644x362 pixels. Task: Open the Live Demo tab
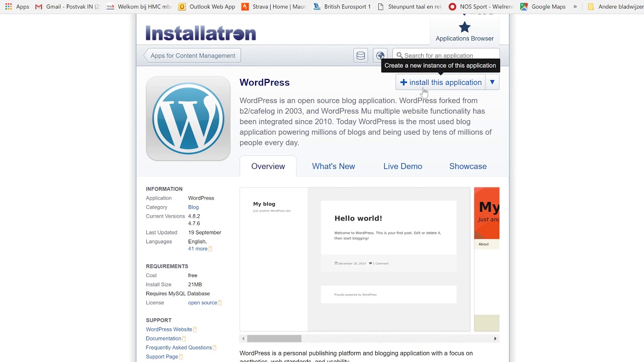click(403, 166)
